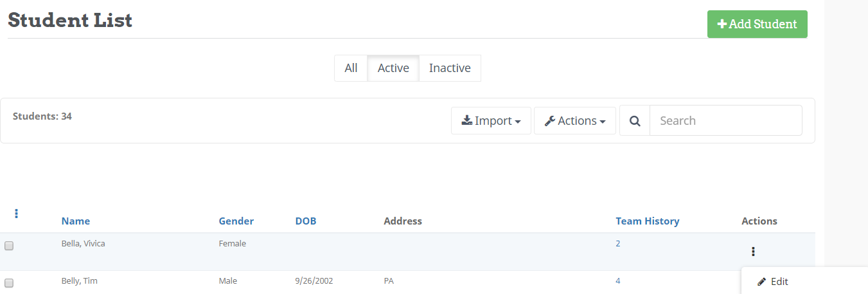Focus the Search text field
The image size is (868, 294).
(x=725, y=121)
